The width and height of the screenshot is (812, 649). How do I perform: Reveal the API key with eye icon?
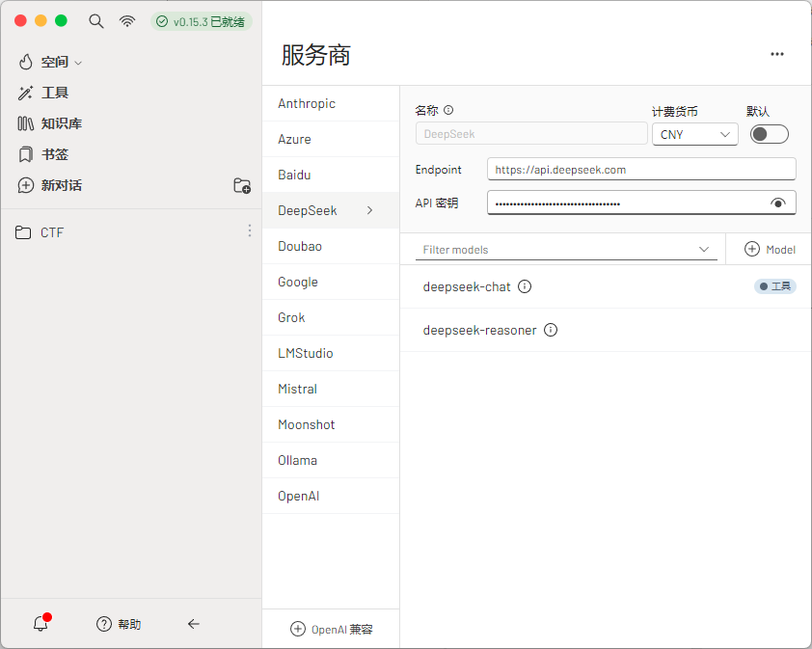(x=777, y=203)
